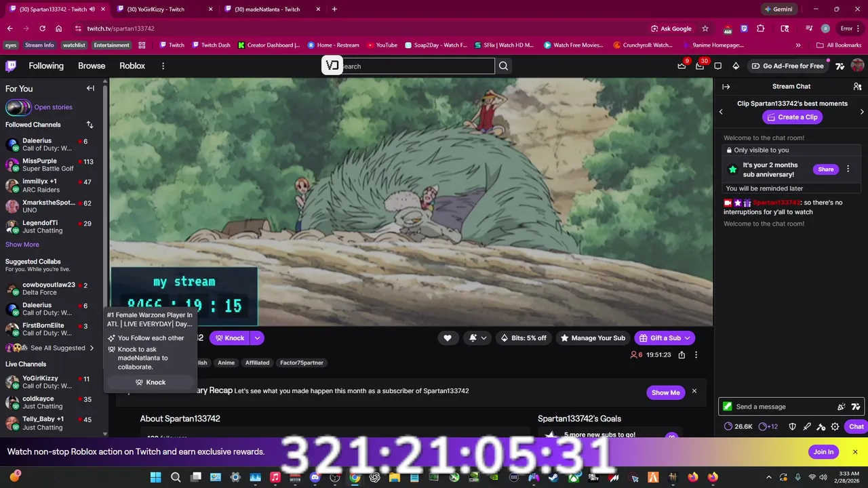Open Steam from the taskbar

(554, 477)
